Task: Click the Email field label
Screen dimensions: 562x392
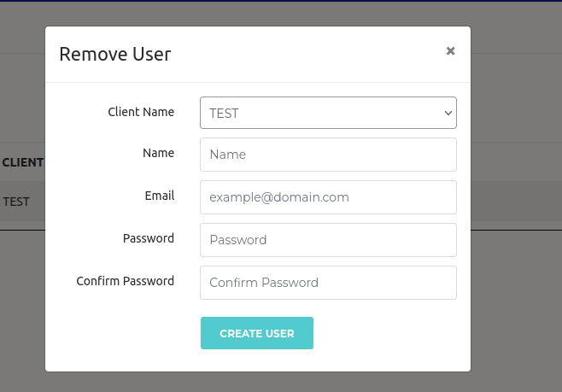Action: click(x=160, y=196)
